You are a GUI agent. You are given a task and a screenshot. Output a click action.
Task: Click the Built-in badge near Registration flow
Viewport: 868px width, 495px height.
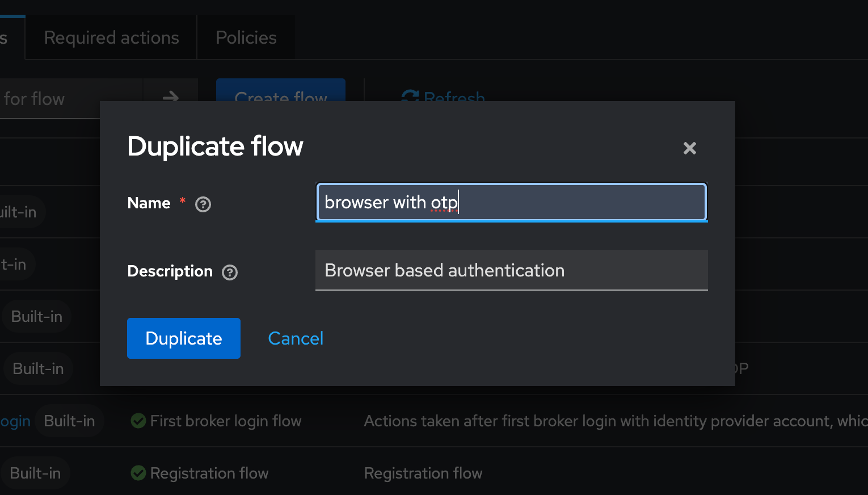point(35,473)
